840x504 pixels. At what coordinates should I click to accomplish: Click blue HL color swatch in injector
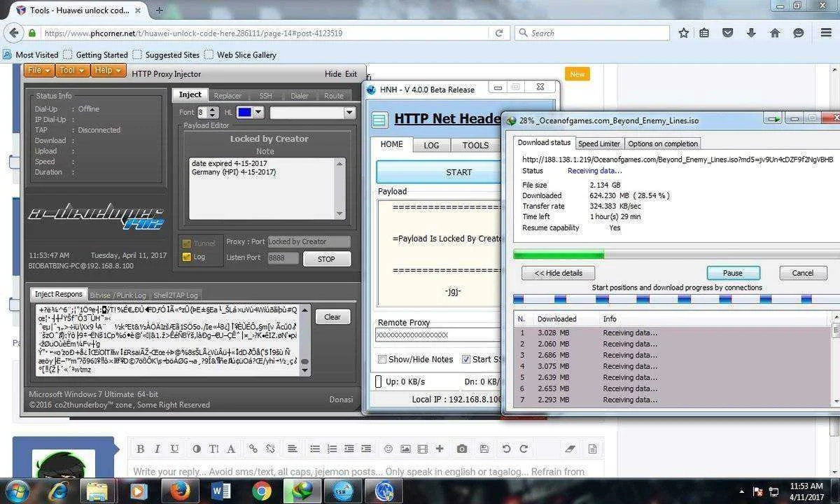(x=244, y=112)
